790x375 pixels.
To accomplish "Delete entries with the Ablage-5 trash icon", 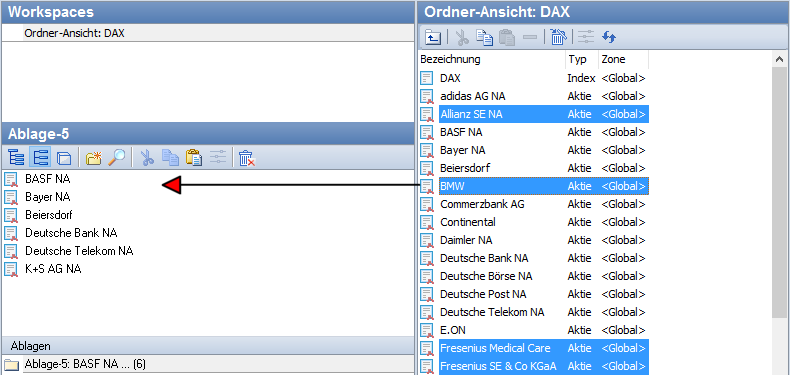I will (246, 158).
